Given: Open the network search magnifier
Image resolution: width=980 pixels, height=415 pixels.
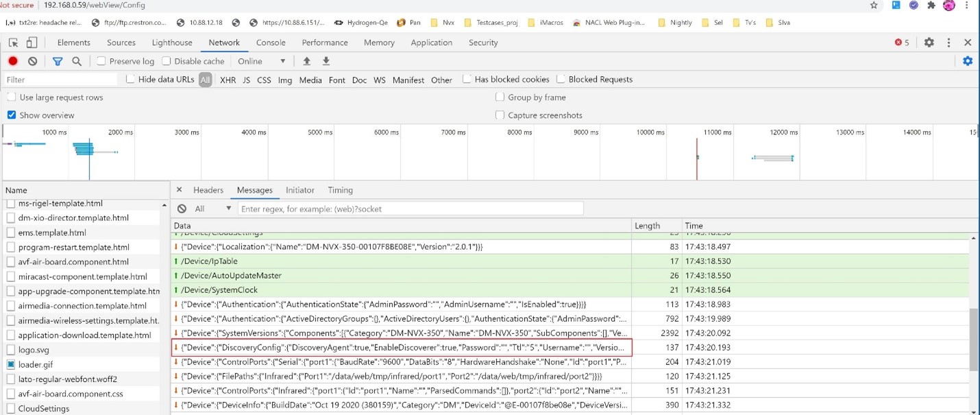Looking at the screenshot, I should (x=77, y=61).
